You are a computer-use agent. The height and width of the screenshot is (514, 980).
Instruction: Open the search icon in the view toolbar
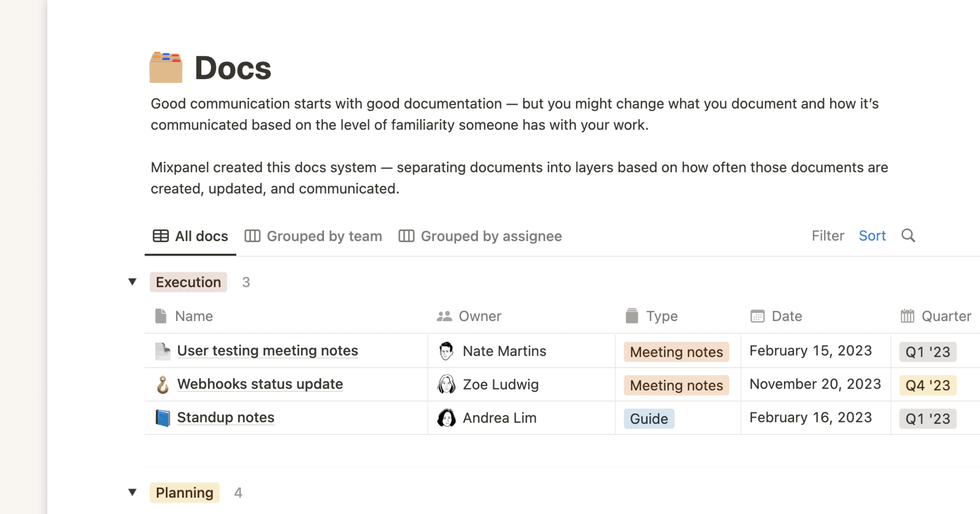908,236
